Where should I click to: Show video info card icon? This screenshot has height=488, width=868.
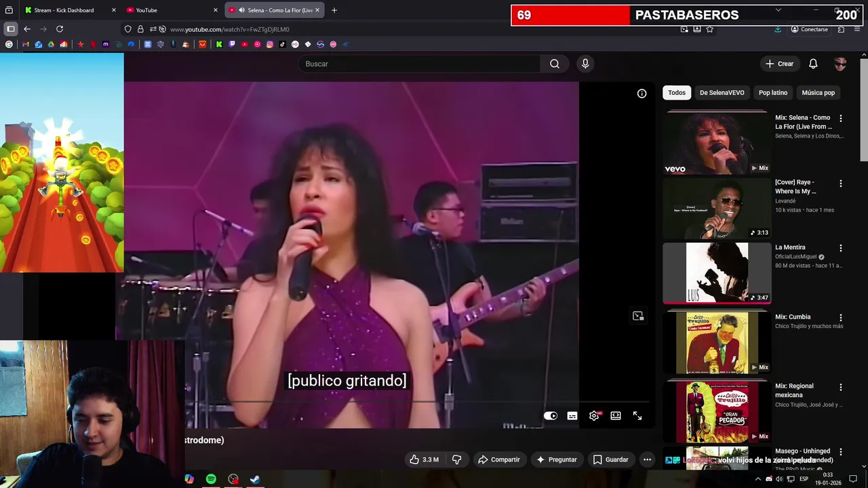pyautogui.click(x=642, y=94)
